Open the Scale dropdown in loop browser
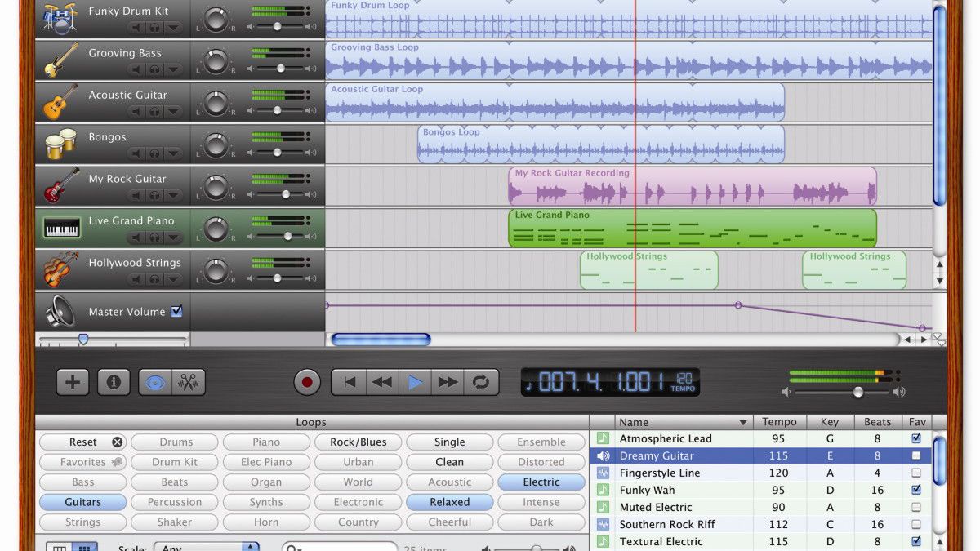 point(207,548)
